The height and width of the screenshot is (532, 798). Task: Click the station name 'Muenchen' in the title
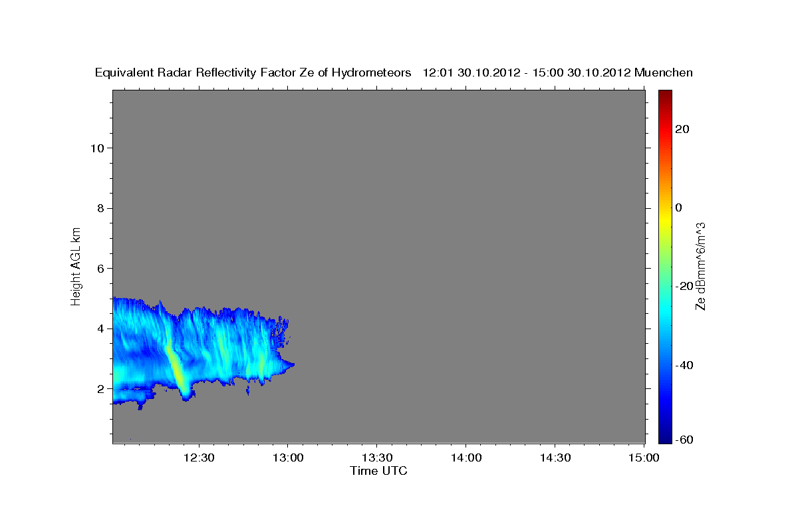click(x=664, y=73)
